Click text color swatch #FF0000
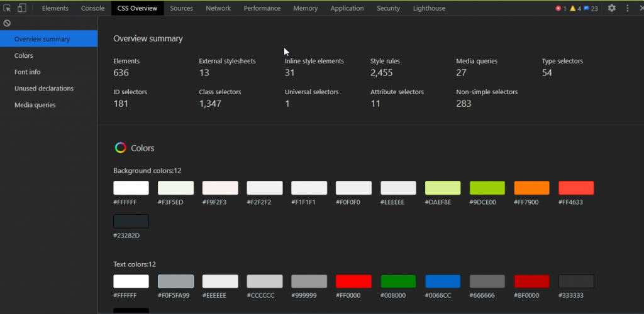 click(353, 281)
